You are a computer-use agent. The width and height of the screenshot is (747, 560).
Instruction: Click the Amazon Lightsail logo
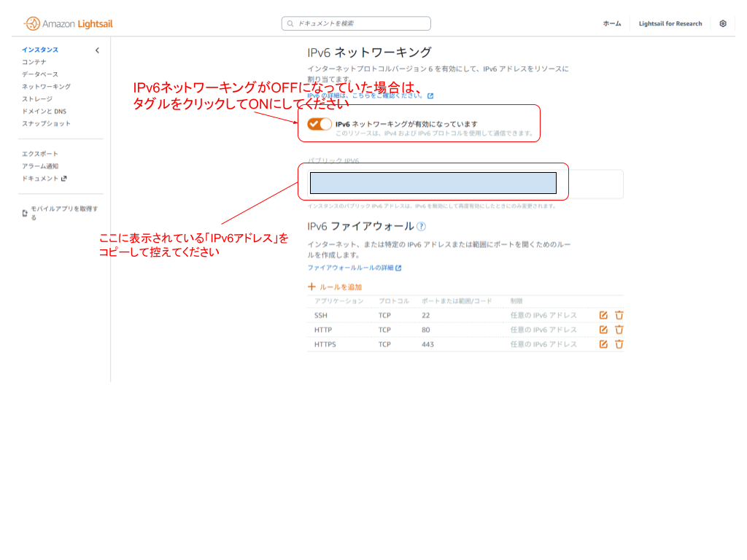(x=67, y=23)
